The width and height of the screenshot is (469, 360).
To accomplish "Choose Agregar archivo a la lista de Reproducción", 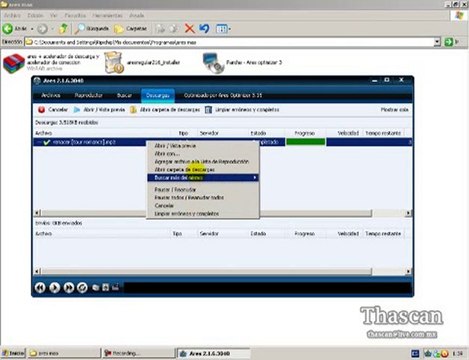I will click(x=203, y=162).
